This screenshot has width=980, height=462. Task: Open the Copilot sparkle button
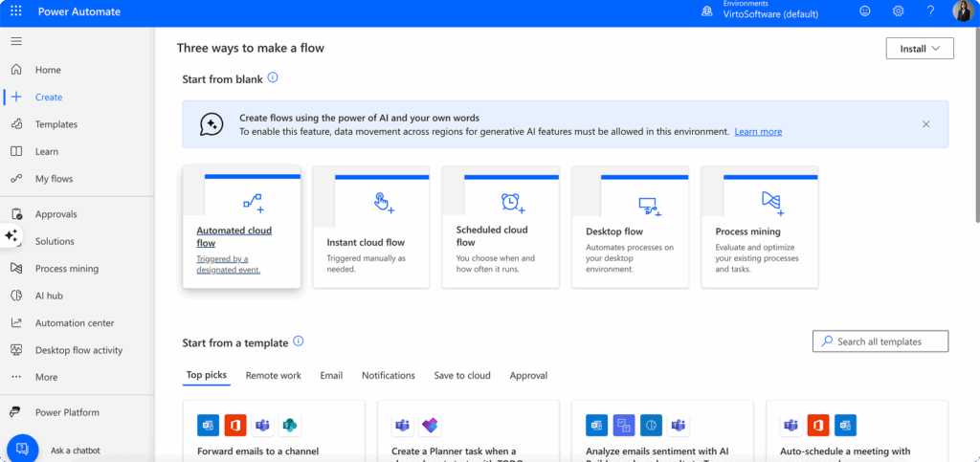(11, 235)
